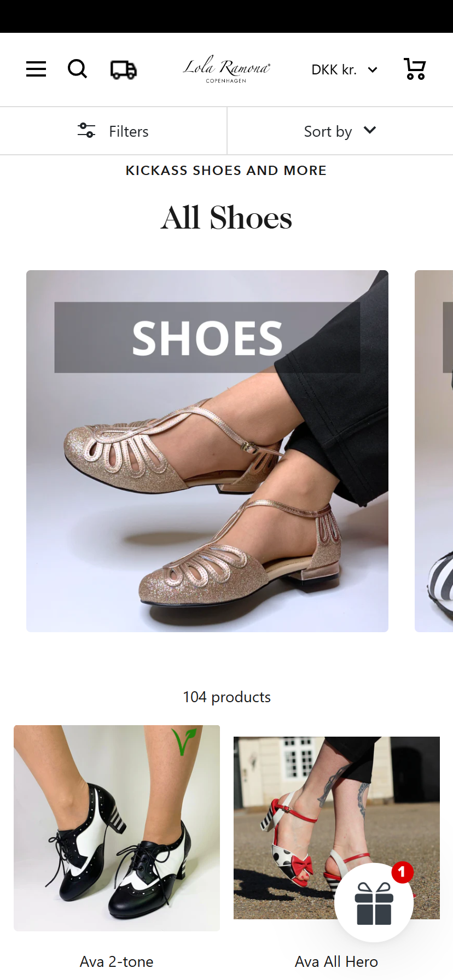This screenshot has height=980, width=453.
Task: View the Ava 2-tone oxford shoe photo
Action: point(117,828)
